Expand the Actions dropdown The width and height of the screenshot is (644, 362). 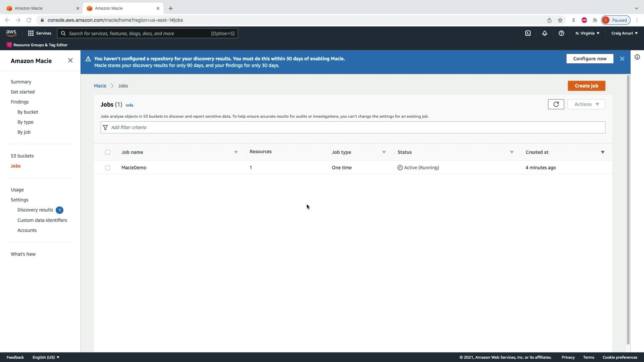(586, 104)
